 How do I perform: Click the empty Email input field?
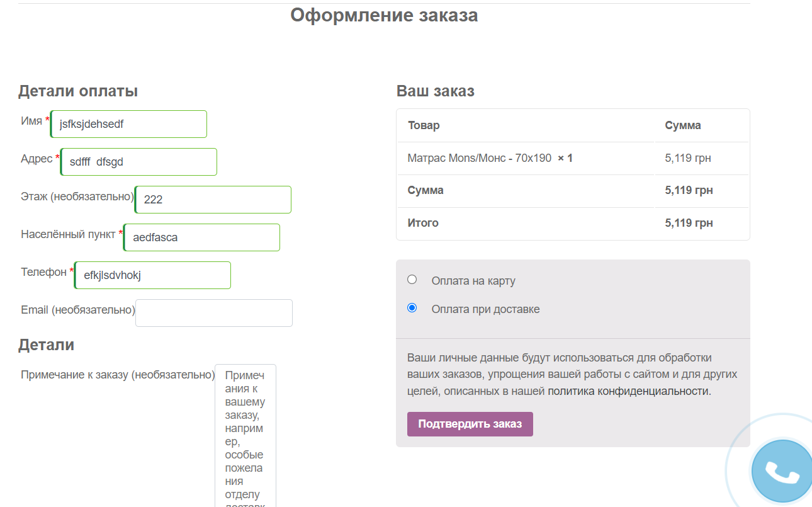[x=214, y=313]
